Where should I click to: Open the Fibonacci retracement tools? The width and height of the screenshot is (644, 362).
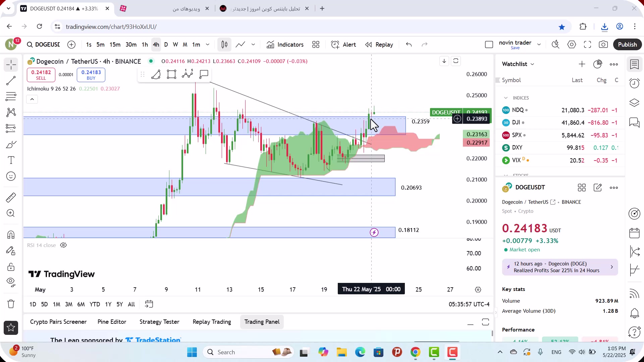coord(11,97)
